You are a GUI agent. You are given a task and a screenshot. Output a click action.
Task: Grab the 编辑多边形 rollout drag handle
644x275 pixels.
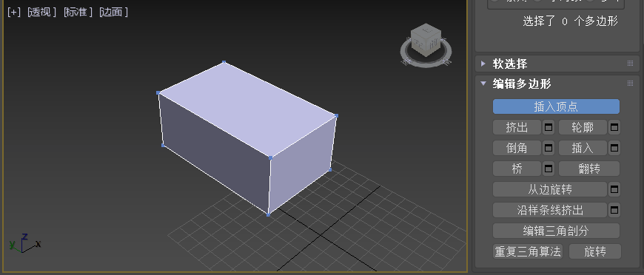coord(630,84)
